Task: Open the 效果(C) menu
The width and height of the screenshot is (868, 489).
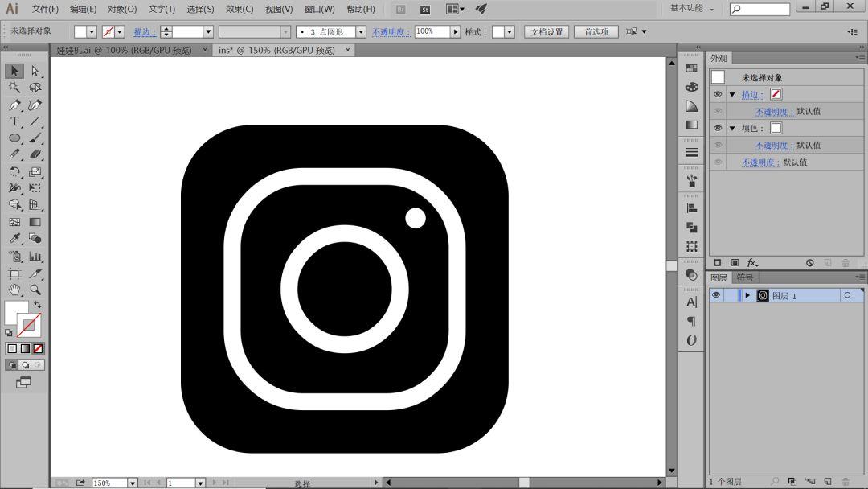Action: 240,10
